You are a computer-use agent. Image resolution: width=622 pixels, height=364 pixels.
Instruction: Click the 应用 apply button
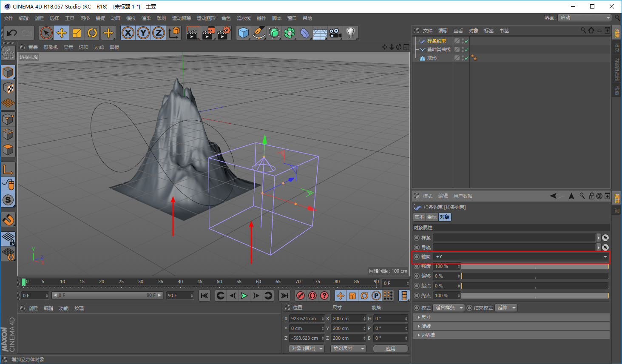[391, 349]
